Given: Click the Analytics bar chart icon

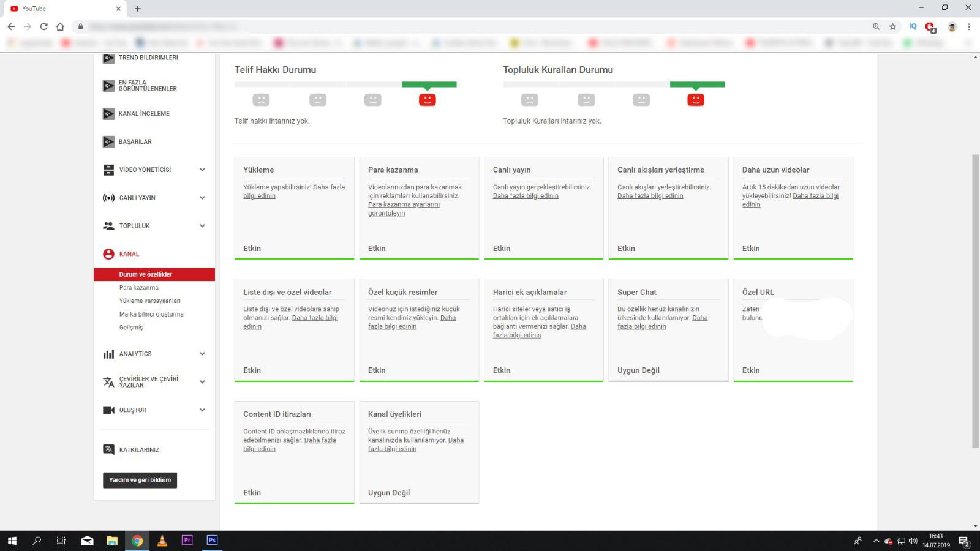Looking at the screenshot, I should 108,354.
